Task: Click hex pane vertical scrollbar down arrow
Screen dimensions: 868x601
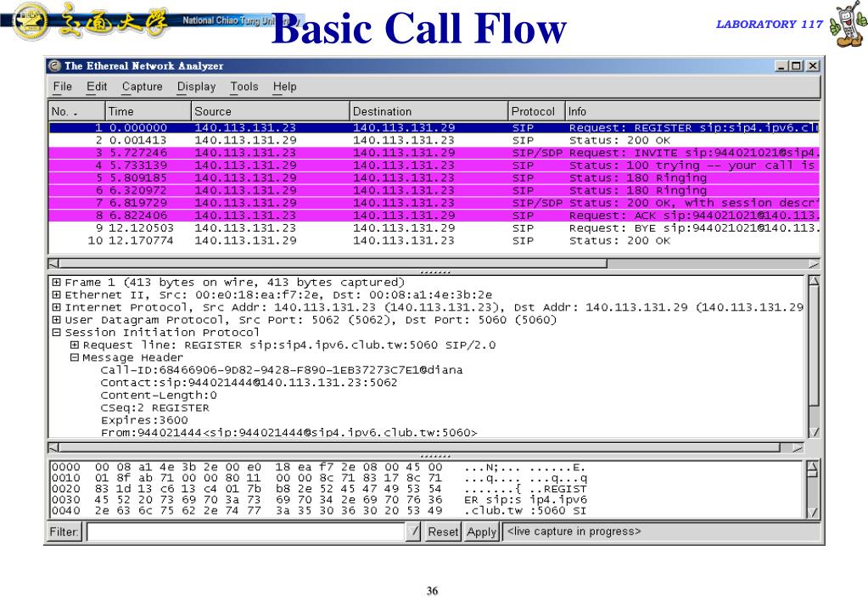Action: point(812,513)
